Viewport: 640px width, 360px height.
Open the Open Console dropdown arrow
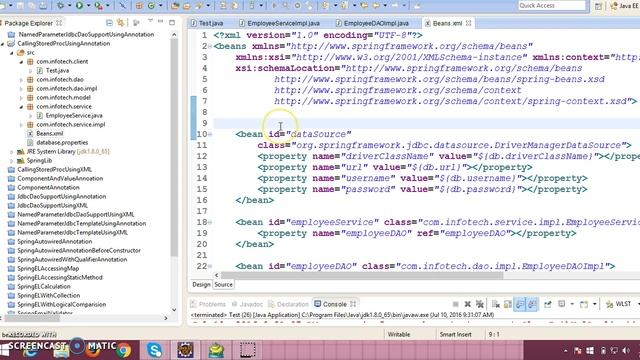pos(594,304)
